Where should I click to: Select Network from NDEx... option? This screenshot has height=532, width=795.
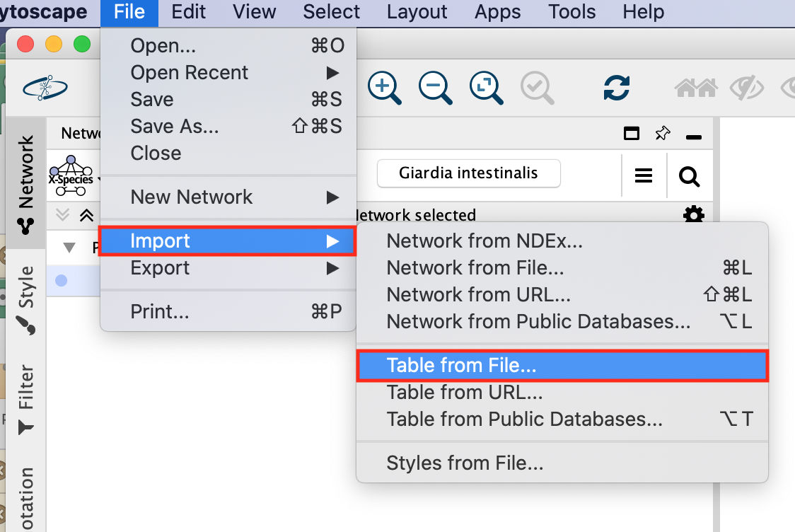(x=484, y=241)
